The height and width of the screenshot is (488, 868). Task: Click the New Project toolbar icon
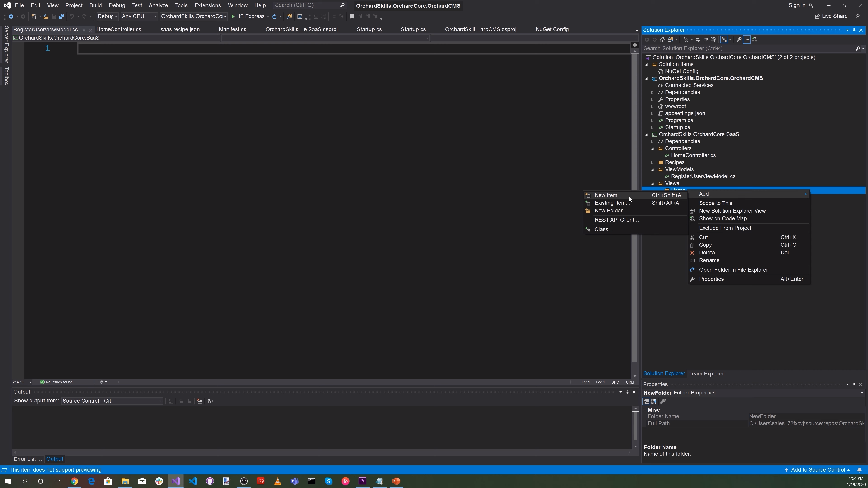(34, 16)
